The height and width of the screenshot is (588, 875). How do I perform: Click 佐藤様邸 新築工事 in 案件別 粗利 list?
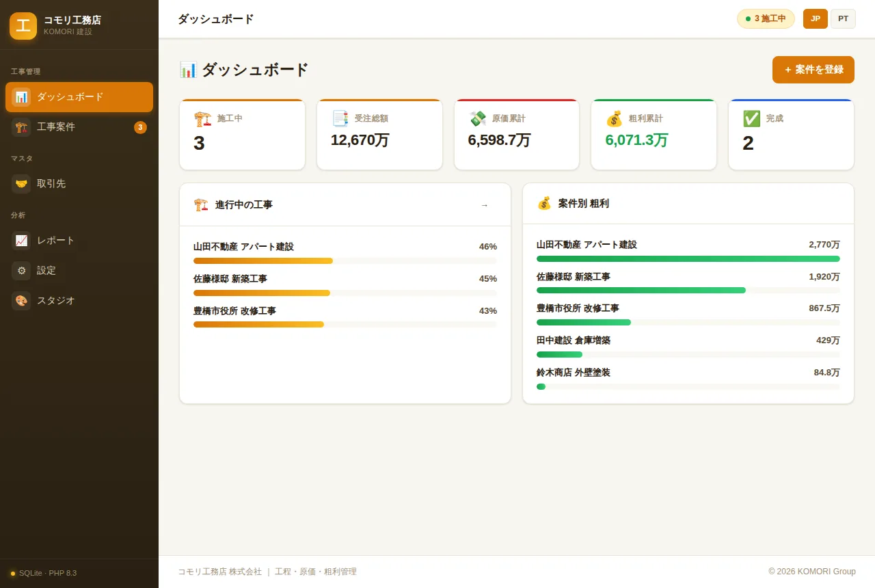tap(574, 277)
